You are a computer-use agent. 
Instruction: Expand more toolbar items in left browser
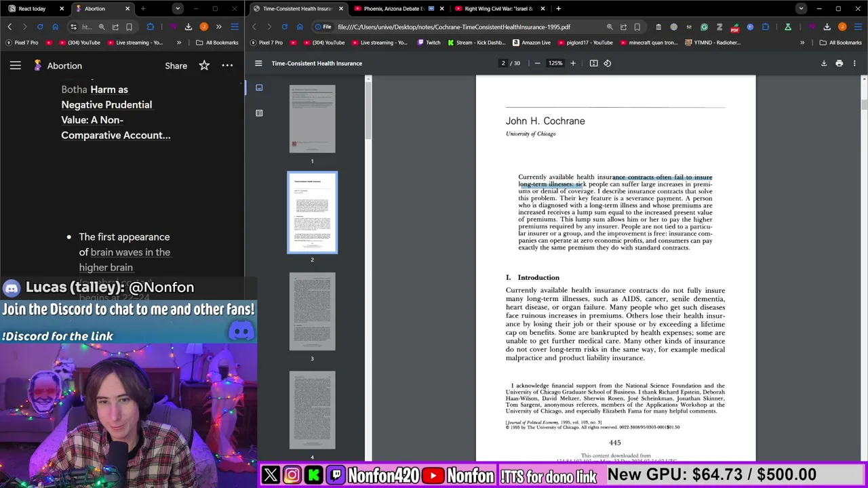pyautogui.click(x=218, y=27)
